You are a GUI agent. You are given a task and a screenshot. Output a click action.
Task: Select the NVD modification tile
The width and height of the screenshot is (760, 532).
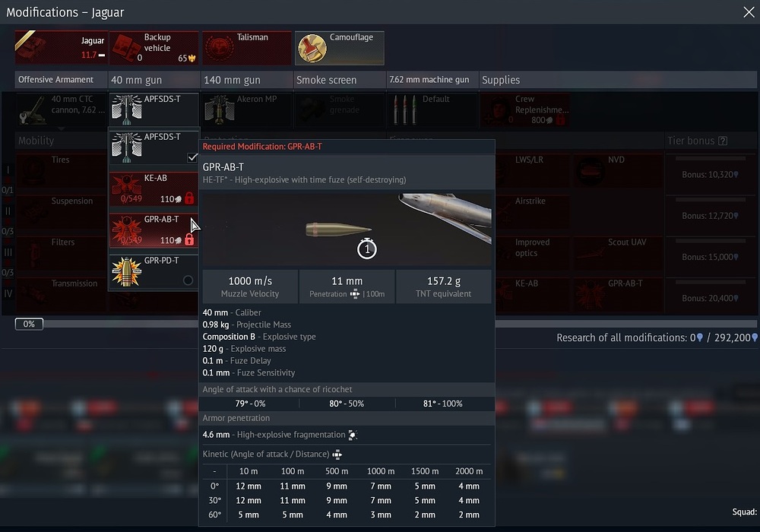click(x=617, y=170)
